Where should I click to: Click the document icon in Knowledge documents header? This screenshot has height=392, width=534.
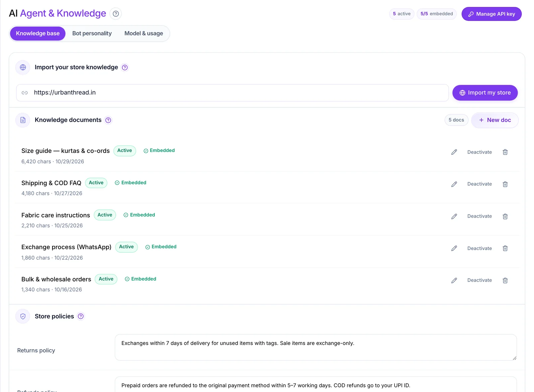point(23,120)
